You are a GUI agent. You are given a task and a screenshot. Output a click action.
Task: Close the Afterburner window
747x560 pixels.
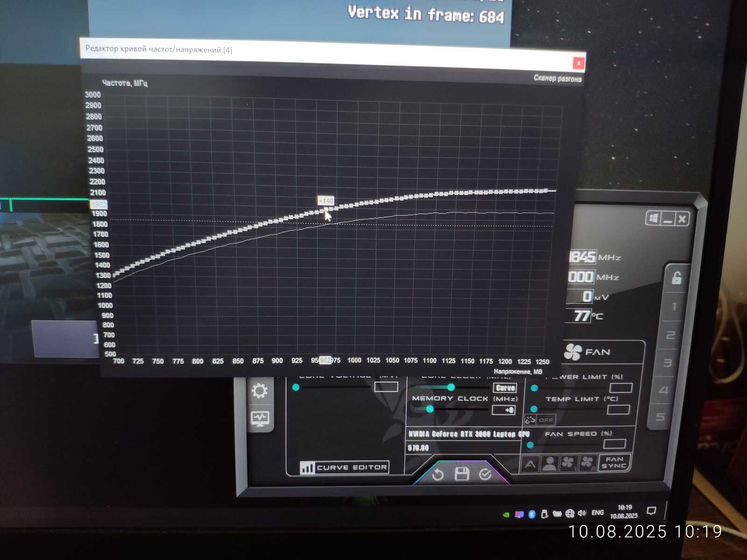[682, 218]
